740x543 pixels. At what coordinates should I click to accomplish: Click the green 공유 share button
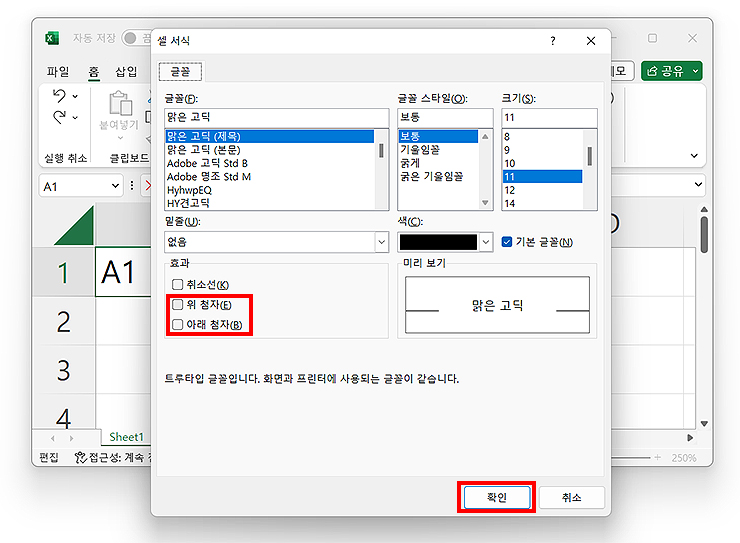click(x=671, y=71)
